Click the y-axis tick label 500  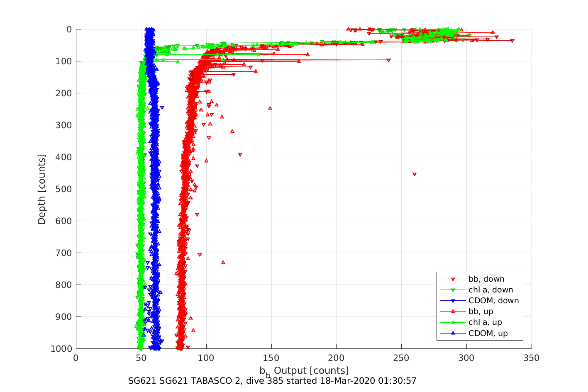click(64, 189)
